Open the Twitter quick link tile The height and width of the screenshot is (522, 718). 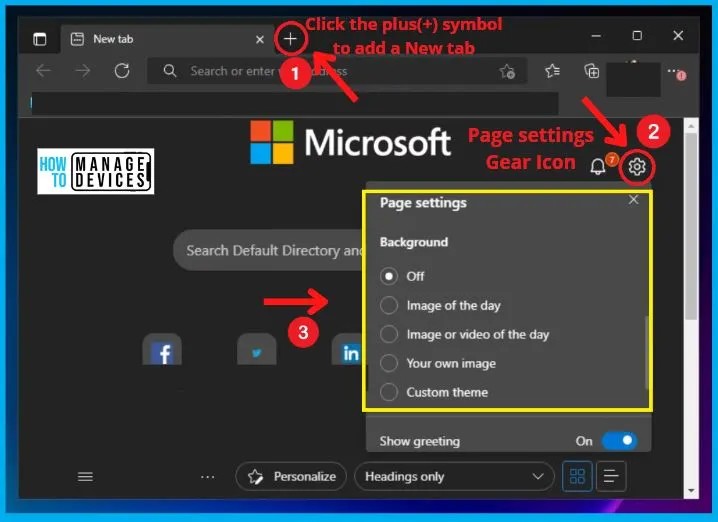pyautogui.click(x=257, y=349)
